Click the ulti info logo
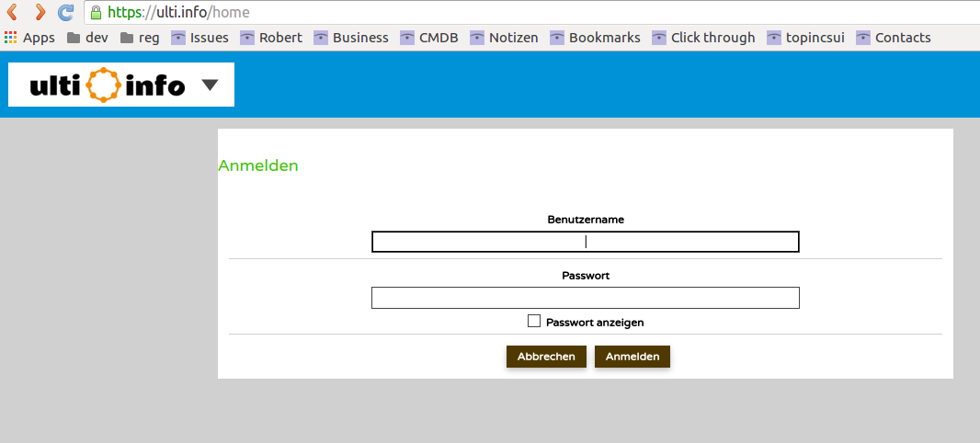The width and height of the screenshot is (980, 443). 108,85
